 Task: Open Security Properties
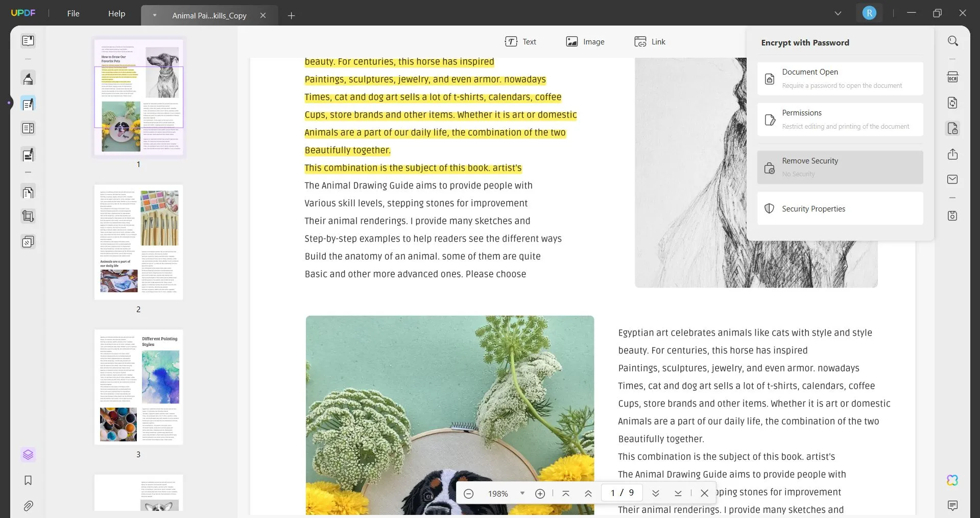pos(840,208)
